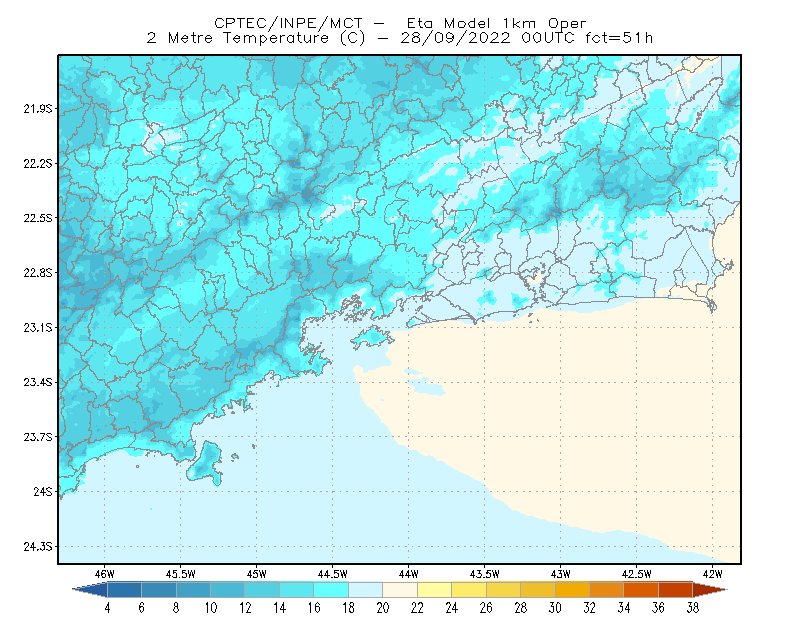Click the left blue arrow of the colorbar
This screenshot has height=618, width=800.
pos(90,590)
